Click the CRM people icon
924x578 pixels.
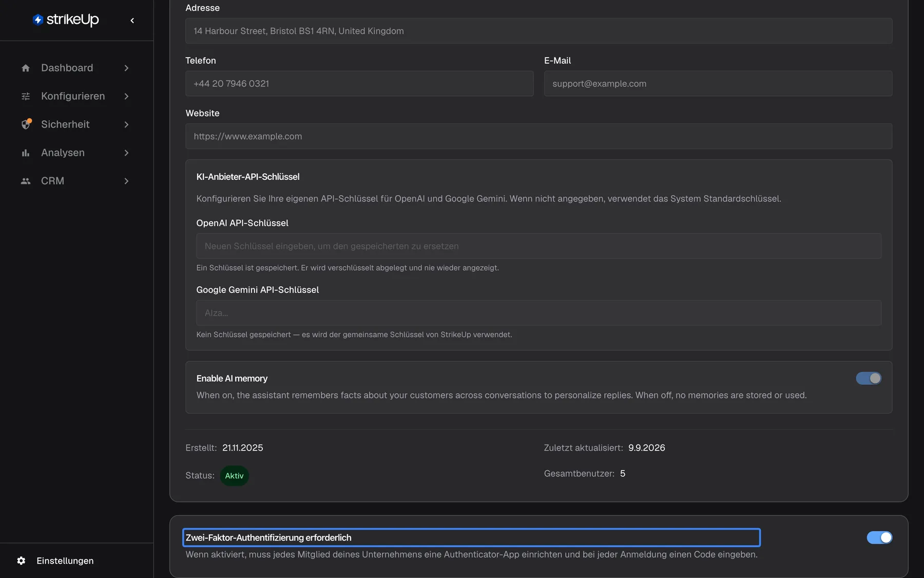[x=26, y=181]
